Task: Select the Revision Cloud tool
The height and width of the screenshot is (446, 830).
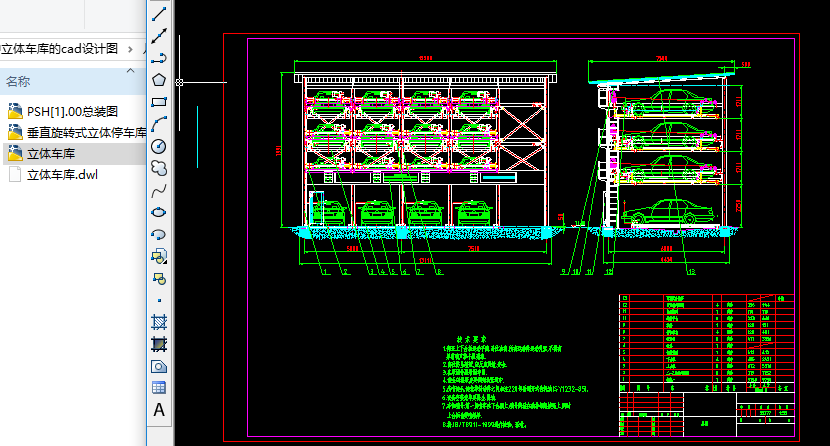Action: tap(159, 168)
